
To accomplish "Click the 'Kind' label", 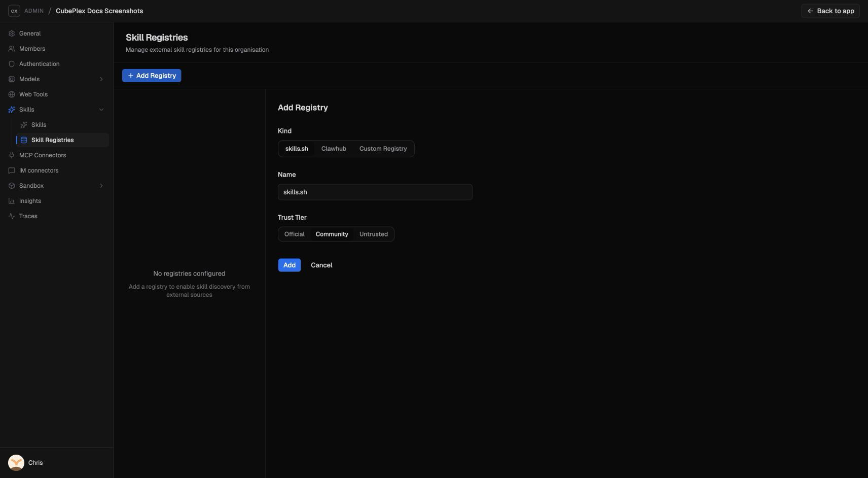I will (x=284, y=131).
